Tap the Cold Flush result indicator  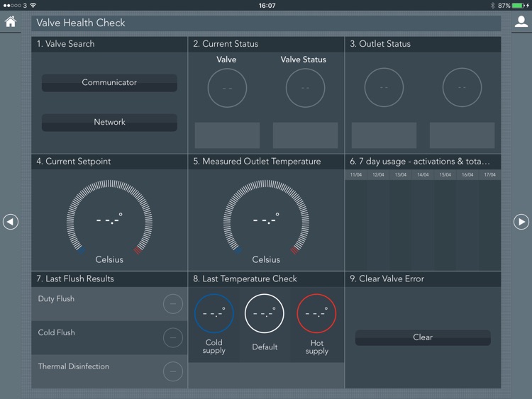point(172,337)
